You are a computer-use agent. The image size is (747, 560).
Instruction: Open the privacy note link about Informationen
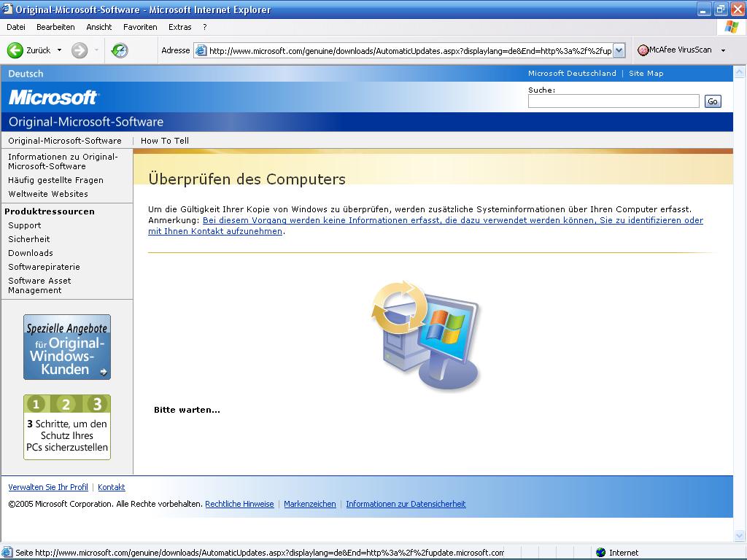(425, 226)
